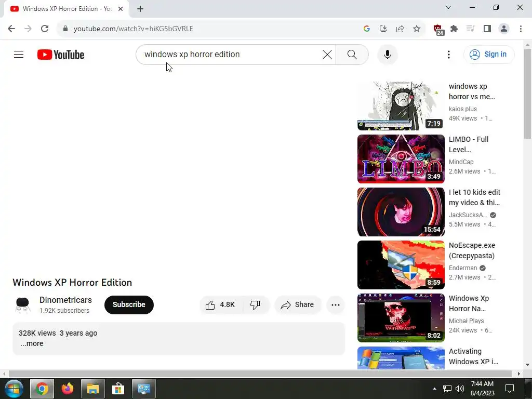Open the Dinometricars channel name link
Viewport: 532px width, 399px height.
(66, 300)
